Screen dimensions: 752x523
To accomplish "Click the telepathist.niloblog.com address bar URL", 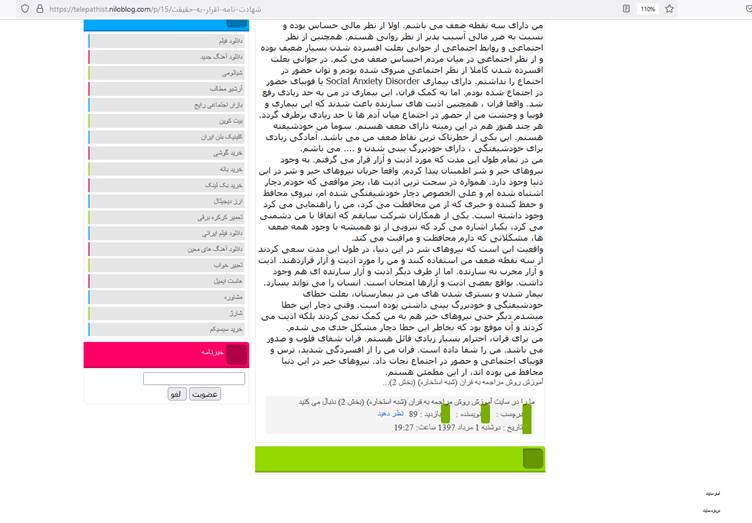I will tap(155, 9).
